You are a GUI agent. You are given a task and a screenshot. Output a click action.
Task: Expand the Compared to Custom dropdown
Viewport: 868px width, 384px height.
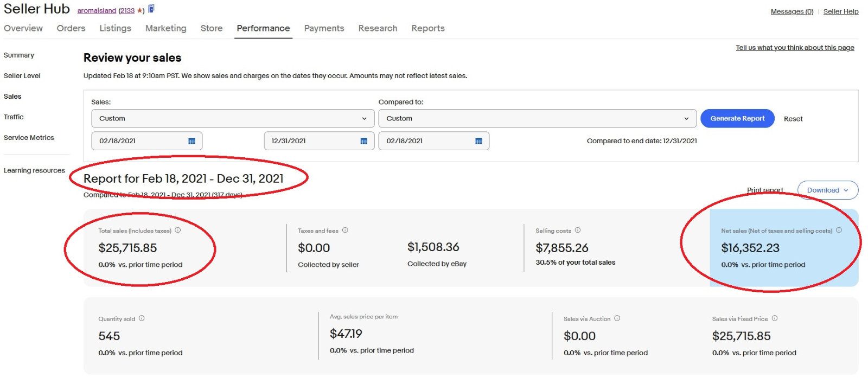(537, 118)
